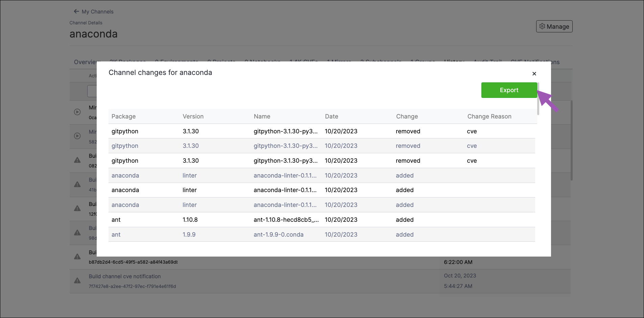The image size is (644, 318).
Task: Click warning icon for row starting 082
Action: pos(77,160)
